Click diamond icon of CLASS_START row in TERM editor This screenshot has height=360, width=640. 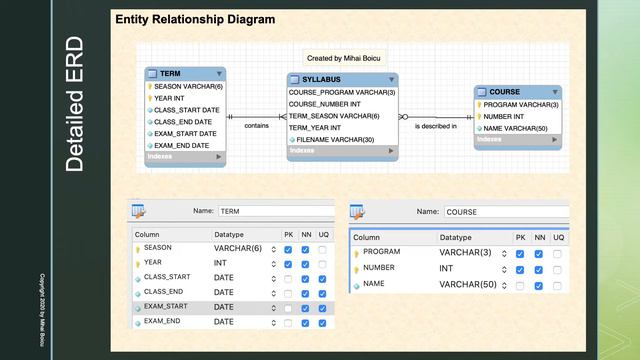coord(138,279)
